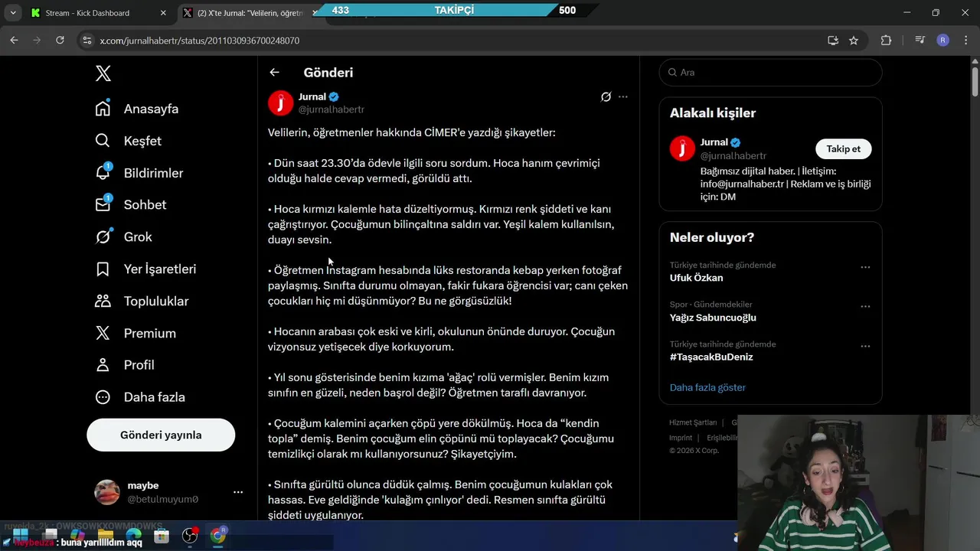Open the Profil person icon
Screen dimensions: 980x551
click(x=103, y=365)
